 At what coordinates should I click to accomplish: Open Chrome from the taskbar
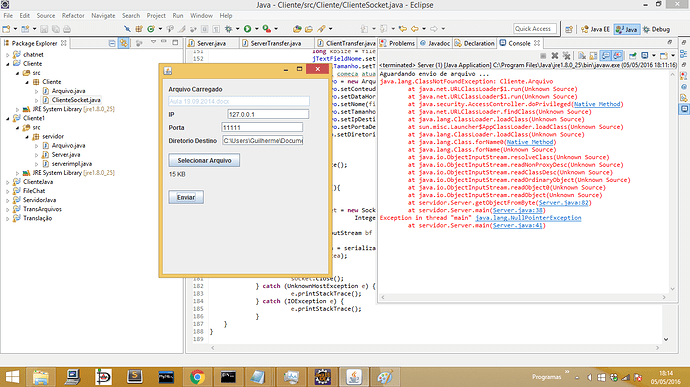(x=197, y=377)
